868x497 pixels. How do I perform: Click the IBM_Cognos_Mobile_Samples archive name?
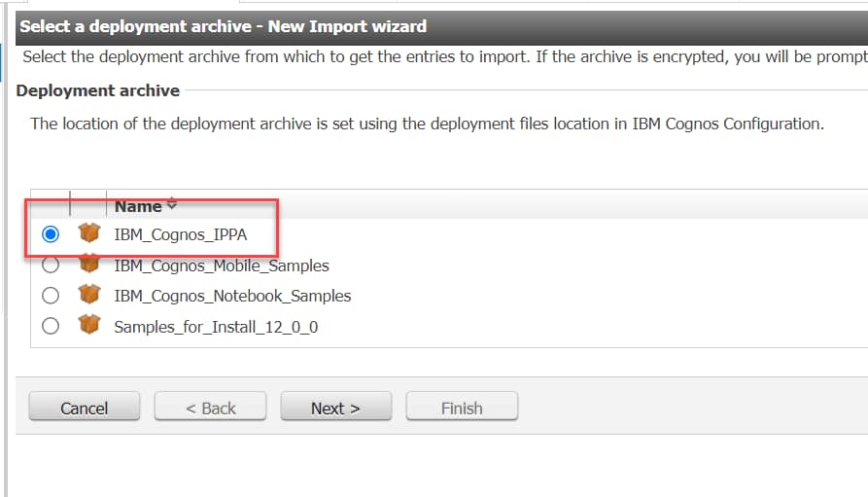[x=221, y=266]
